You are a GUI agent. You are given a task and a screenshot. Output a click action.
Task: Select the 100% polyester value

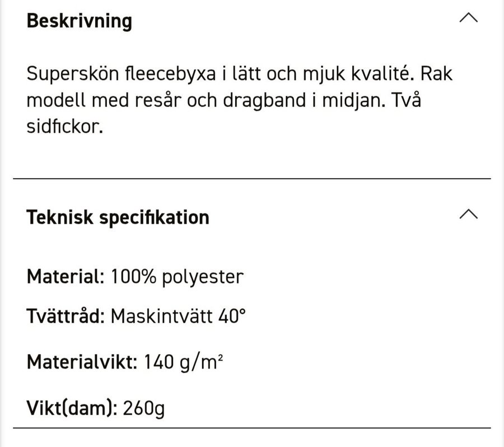coord(177,277)
